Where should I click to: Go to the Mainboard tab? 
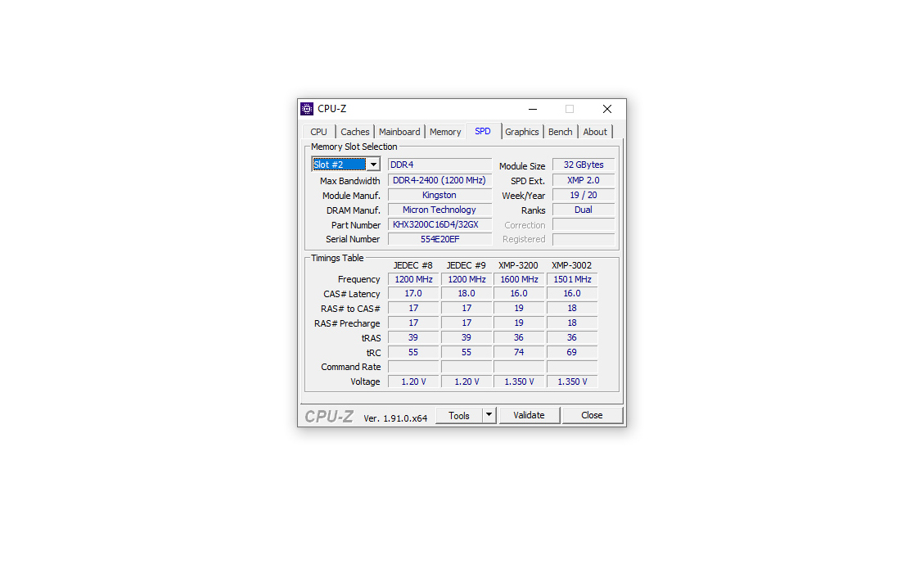click(399, 132)
